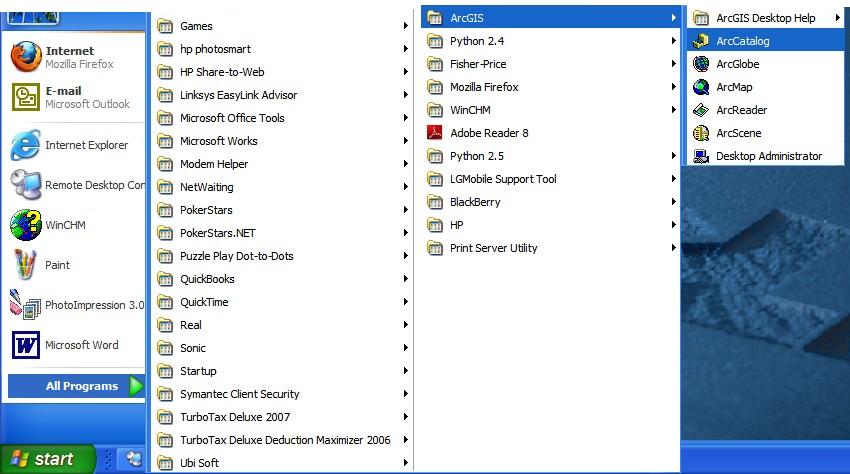Open the Startup program group
This screenshot has height=474, width=850.
pyautogui.click(x=282, y=371)
